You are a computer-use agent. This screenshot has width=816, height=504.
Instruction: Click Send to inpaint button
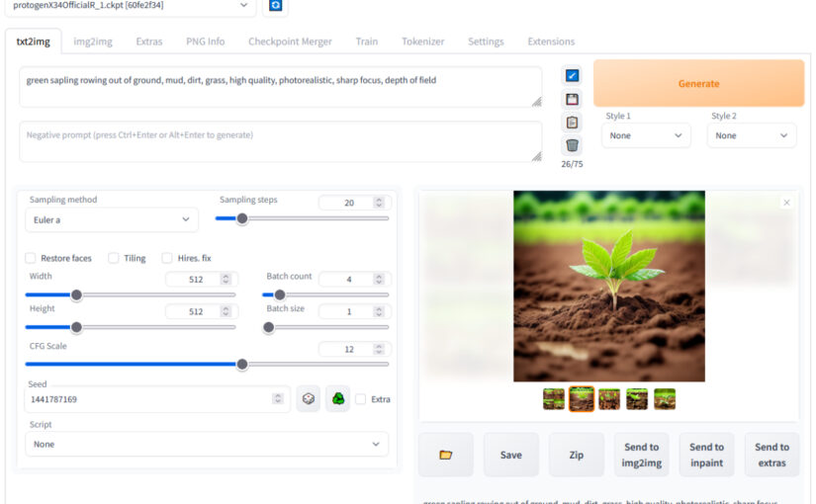[x=707, y=455]
